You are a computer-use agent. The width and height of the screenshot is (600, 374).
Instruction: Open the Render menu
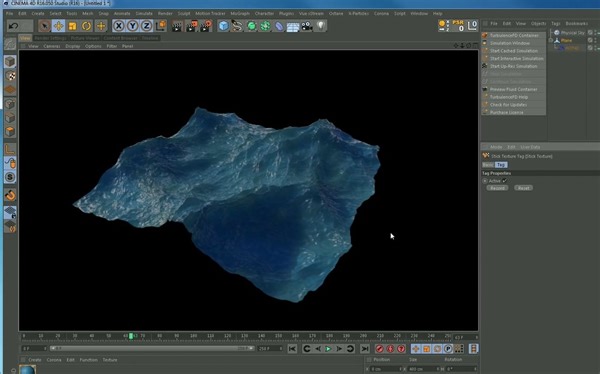coord(165,13)
